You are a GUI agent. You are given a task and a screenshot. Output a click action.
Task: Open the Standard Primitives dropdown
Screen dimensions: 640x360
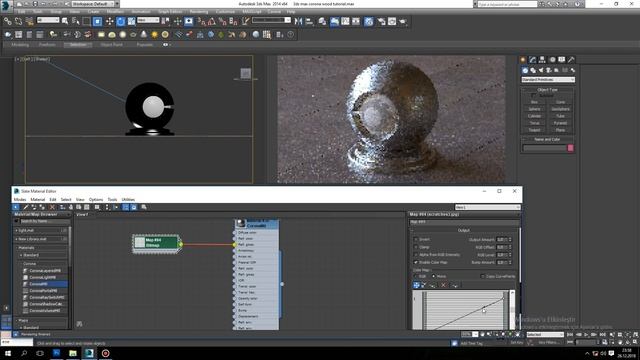(x=548, y=80)
